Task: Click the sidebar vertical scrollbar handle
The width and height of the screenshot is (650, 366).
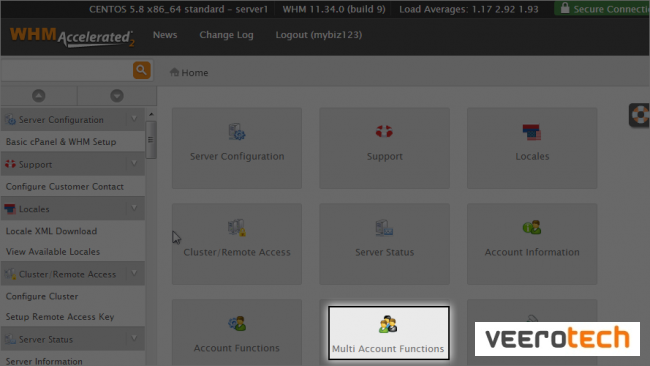Action: [x=151, y=140]
